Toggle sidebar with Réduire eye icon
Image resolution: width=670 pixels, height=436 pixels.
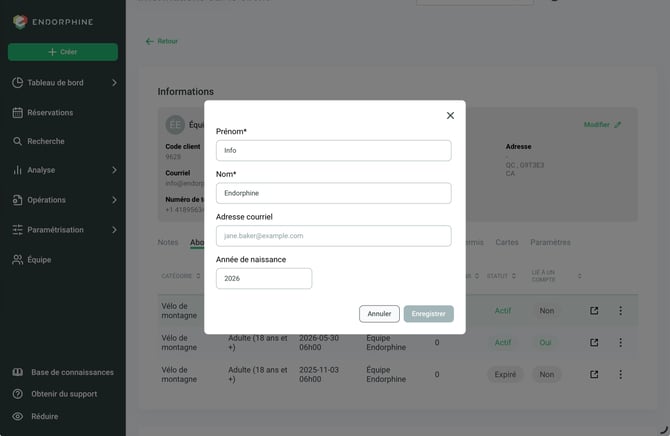pos(18,416)
